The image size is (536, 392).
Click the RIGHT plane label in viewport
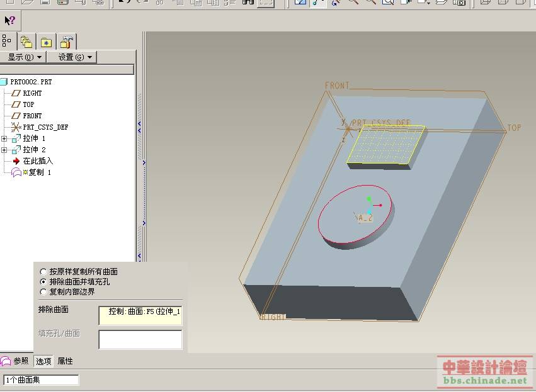273,317
